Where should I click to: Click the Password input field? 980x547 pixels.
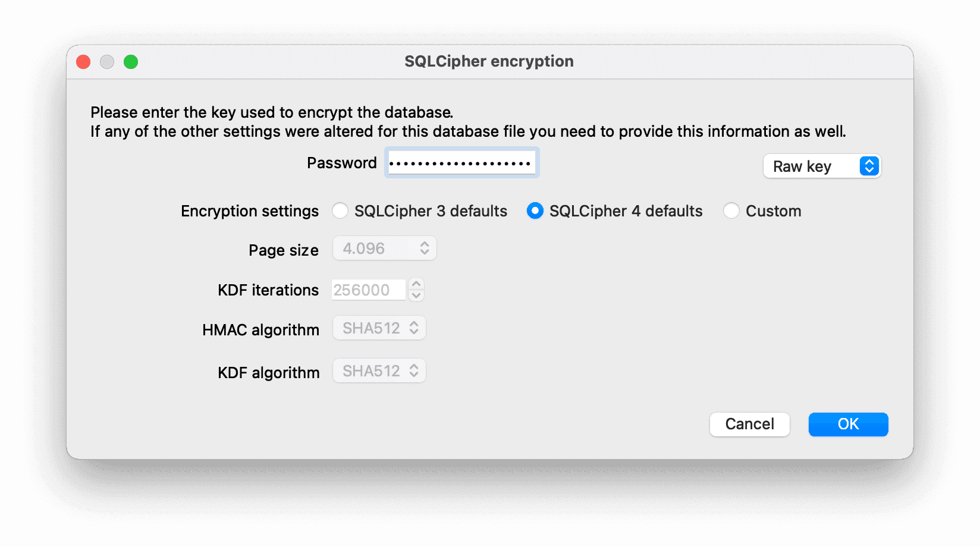(x=461, y=163)
